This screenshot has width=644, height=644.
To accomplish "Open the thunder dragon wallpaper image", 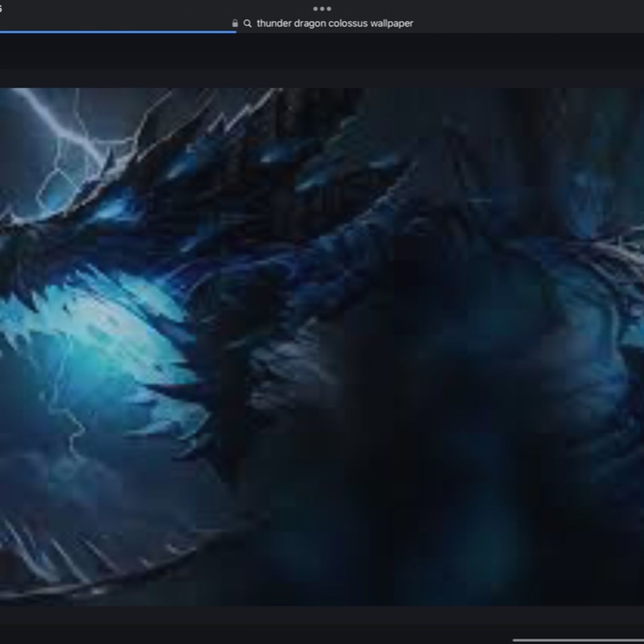I will click(322, 347).
